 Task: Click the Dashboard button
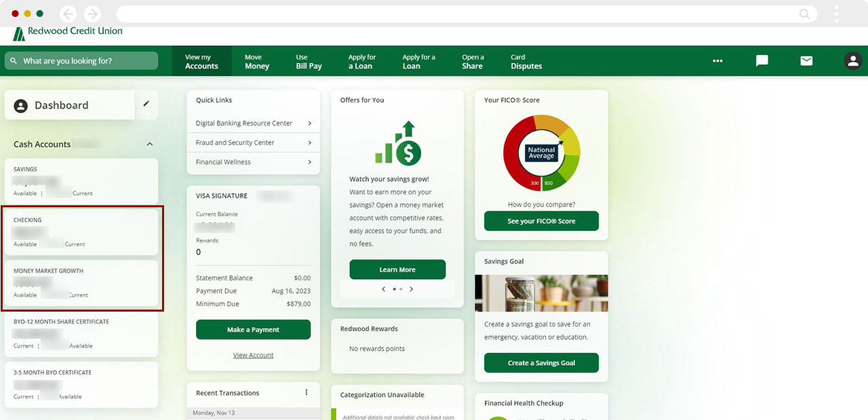pos(70,106)
